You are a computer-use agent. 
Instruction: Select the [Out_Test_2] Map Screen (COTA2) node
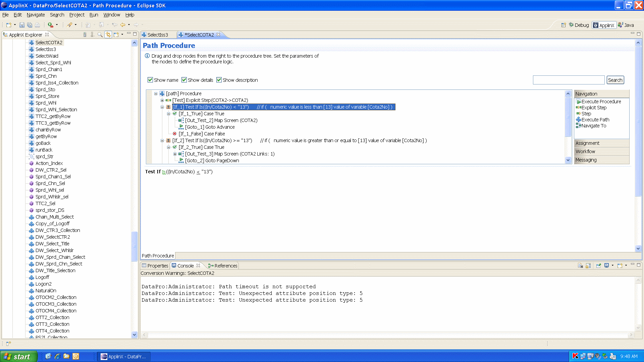[221, 120]
